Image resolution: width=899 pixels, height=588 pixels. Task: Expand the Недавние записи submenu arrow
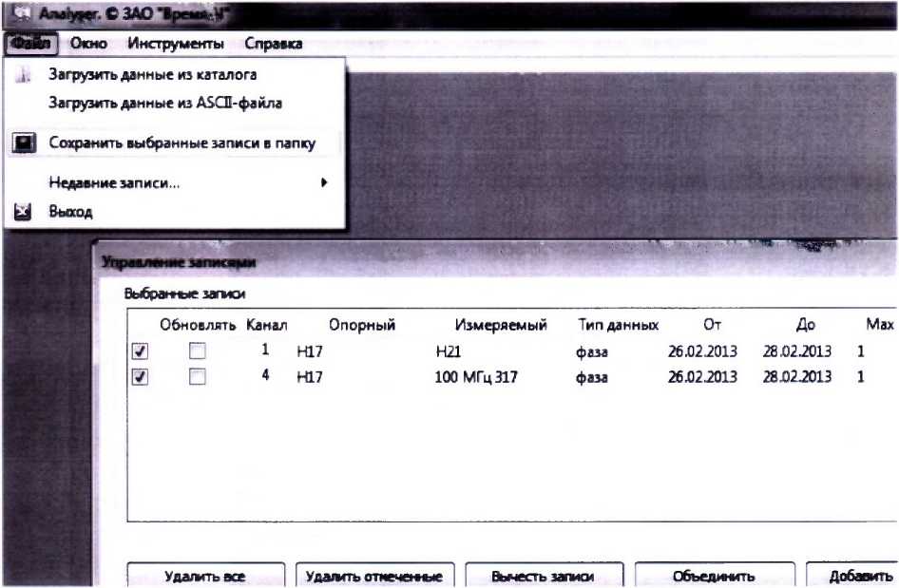pos(324,182)
